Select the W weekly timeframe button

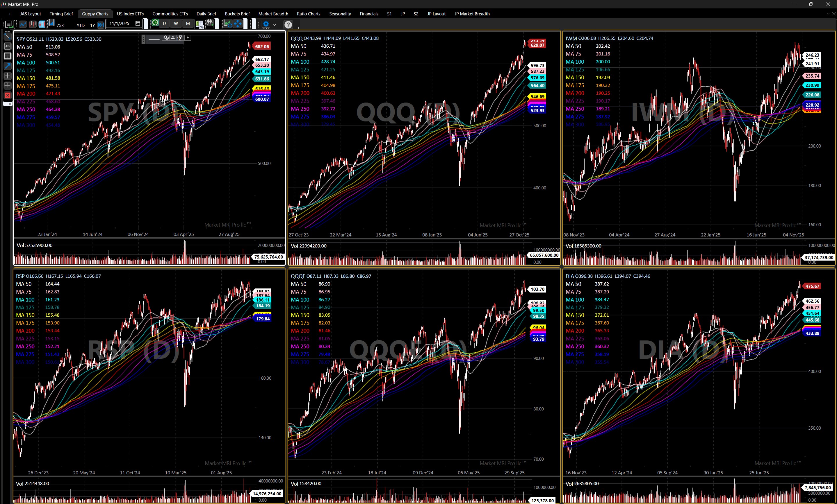coord(176,24)
